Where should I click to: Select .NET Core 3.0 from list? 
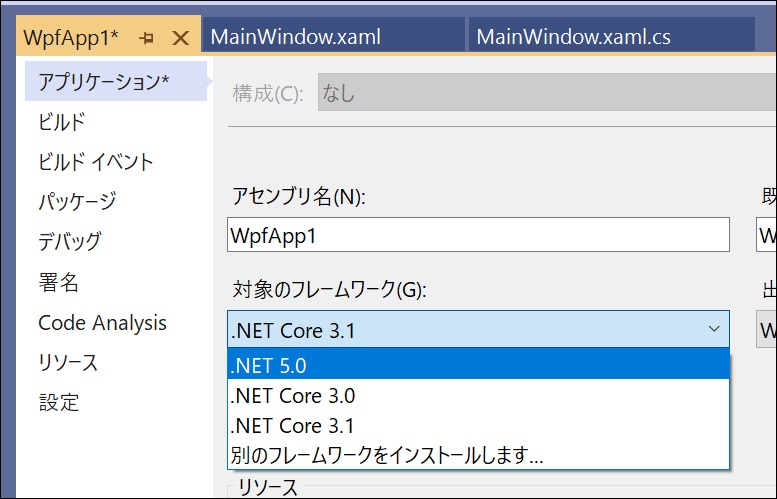[x=478, y=395]
